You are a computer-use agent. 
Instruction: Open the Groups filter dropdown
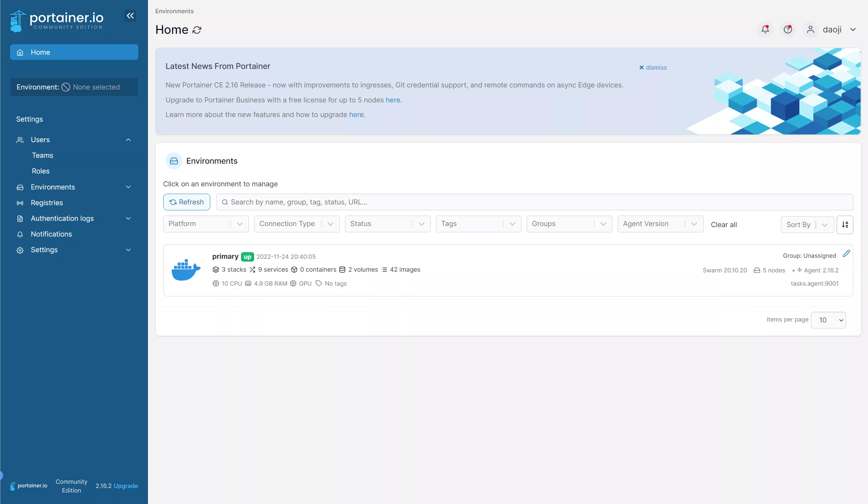[x=569, y=224]
